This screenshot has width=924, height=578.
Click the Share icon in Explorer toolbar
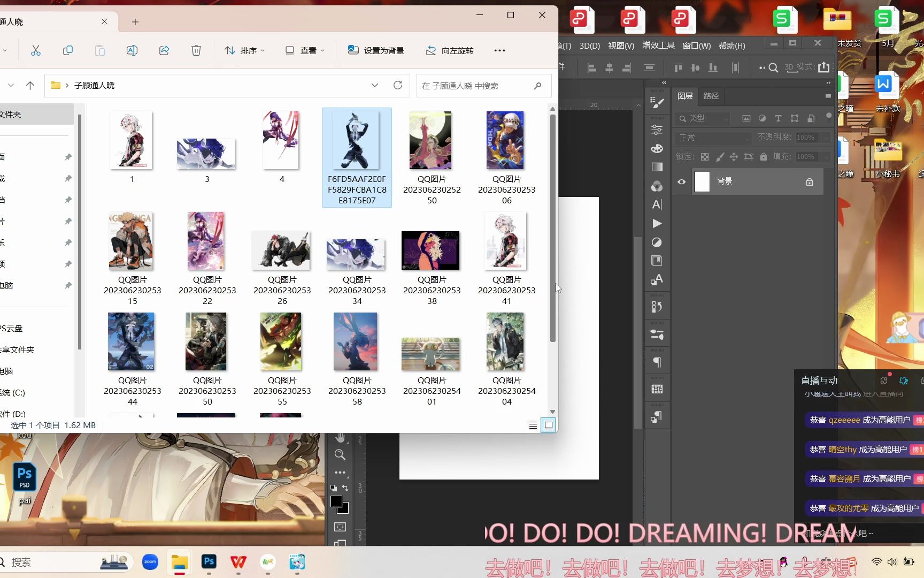click(164, 50)
